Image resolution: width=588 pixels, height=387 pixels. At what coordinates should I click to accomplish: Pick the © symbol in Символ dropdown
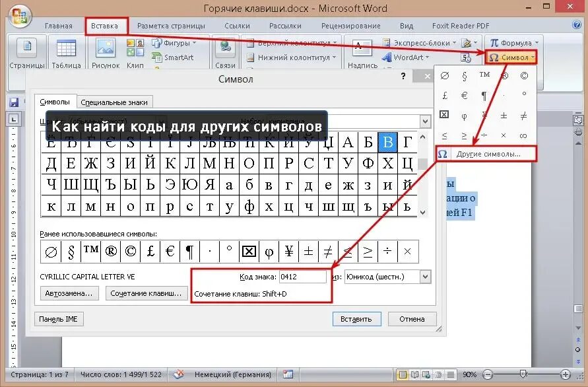(524, 76)
